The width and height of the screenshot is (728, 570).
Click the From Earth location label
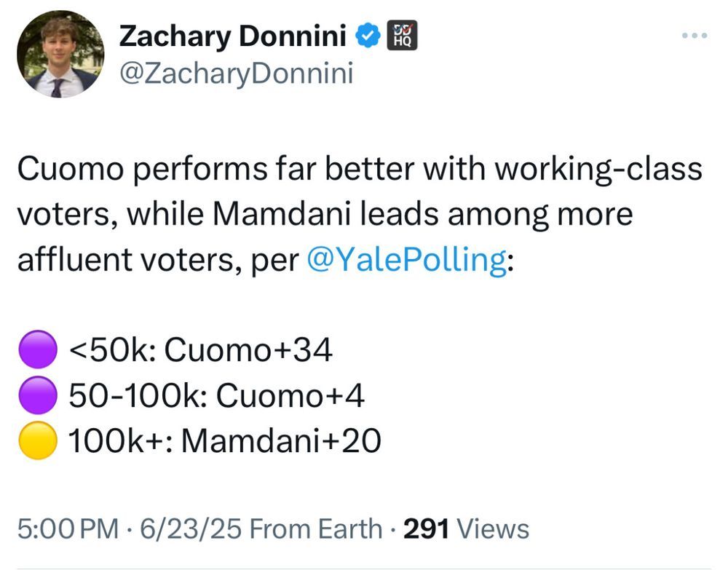[316, 529]
